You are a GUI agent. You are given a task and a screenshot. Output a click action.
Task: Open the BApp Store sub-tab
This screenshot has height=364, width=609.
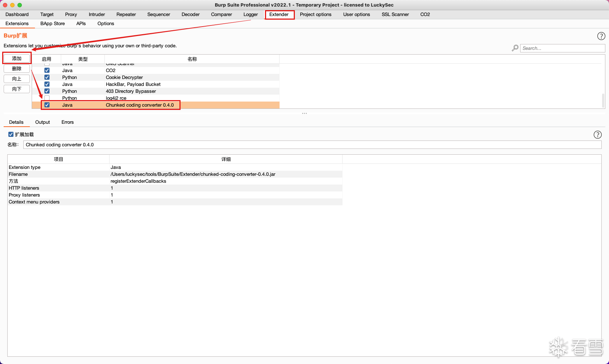pos(53,24)
